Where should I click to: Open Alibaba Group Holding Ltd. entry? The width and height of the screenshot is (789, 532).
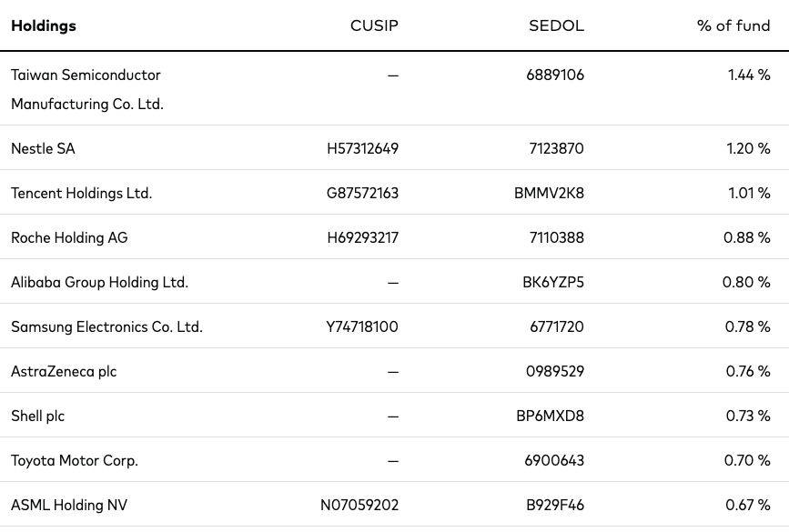(99, 282)
